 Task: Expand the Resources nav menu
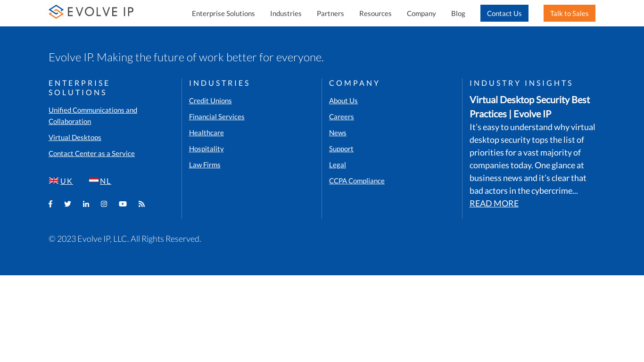point(375,13)
